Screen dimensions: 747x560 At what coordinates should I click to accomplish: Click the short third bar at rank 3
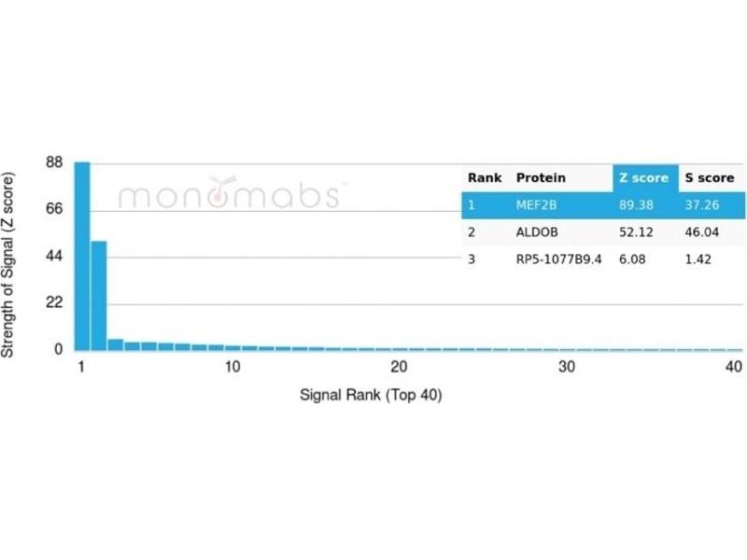click(x=116, y=345)
